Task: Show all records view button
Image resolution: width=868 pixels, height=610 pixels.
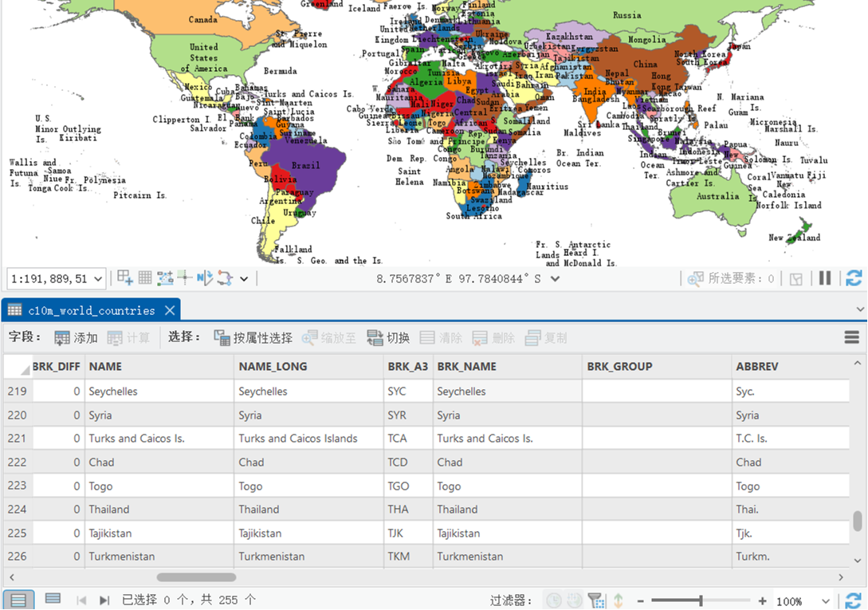Action: (18, 600)
